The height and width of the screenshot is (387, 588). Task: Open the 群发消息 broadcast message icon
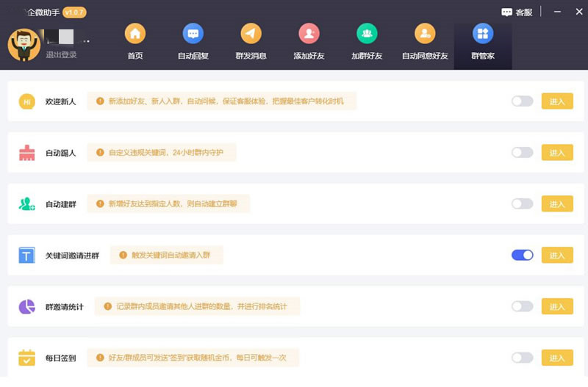pos(251,34)
